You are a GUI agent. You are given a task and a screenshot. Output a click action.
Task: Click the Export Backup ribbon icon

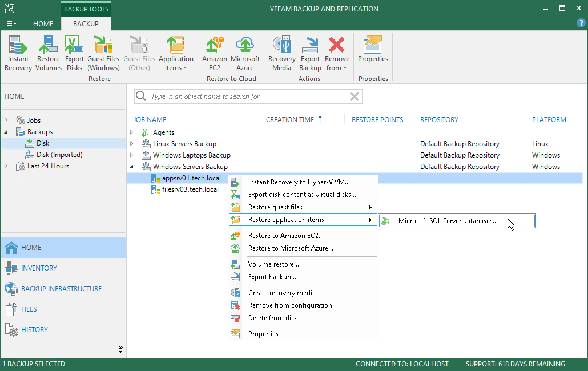(x=310, y=53)
